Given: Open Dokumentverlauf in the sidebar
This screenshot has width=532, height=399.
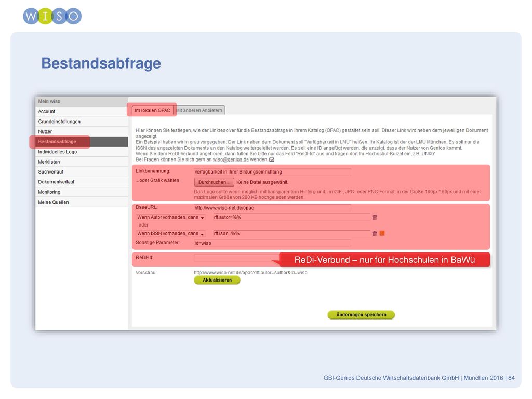Looking at the screenshot, I should click(82, 182).
